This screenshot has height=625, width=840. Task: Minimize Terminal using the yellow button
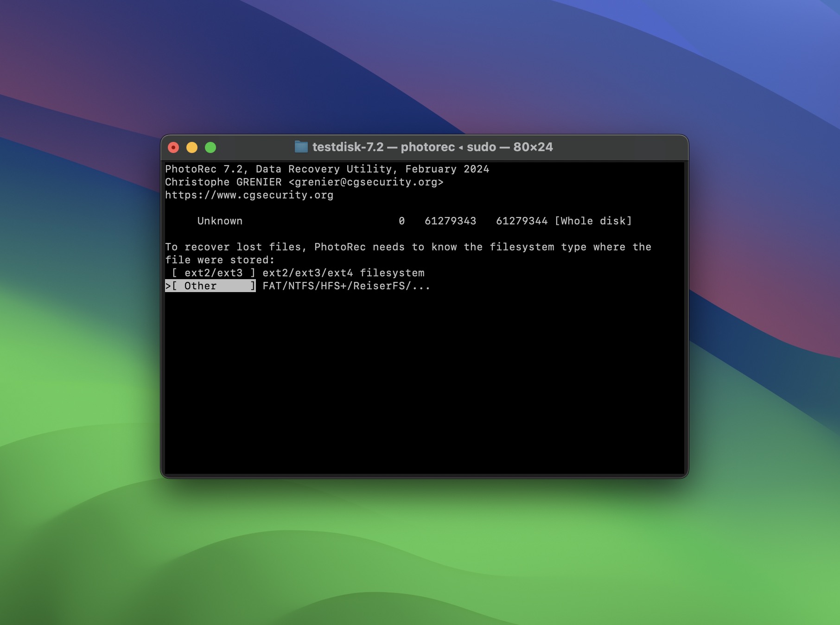coord(192,147)
